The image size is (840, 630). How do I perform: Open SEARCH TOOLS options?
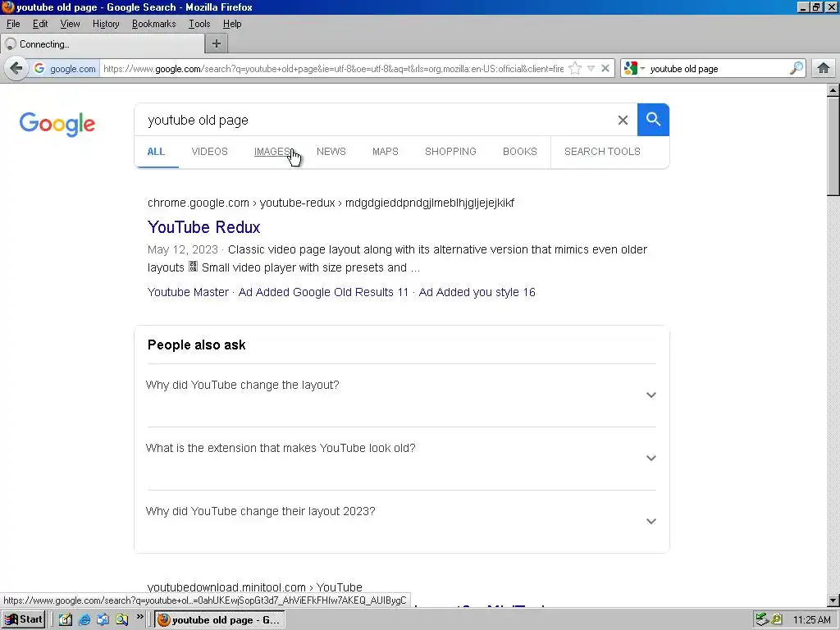(x=602, y=152)
